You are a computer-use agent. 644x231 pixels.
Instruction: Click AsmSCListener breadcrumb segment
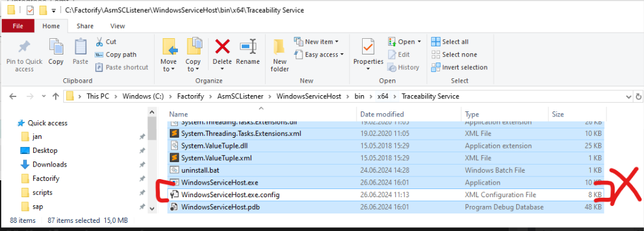(x=241, y=96)
